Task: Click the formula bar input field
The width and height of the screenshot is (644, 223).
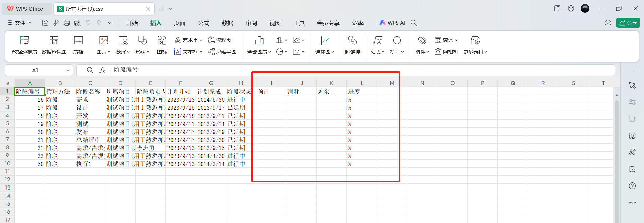Action: click(x=362, y=70)
